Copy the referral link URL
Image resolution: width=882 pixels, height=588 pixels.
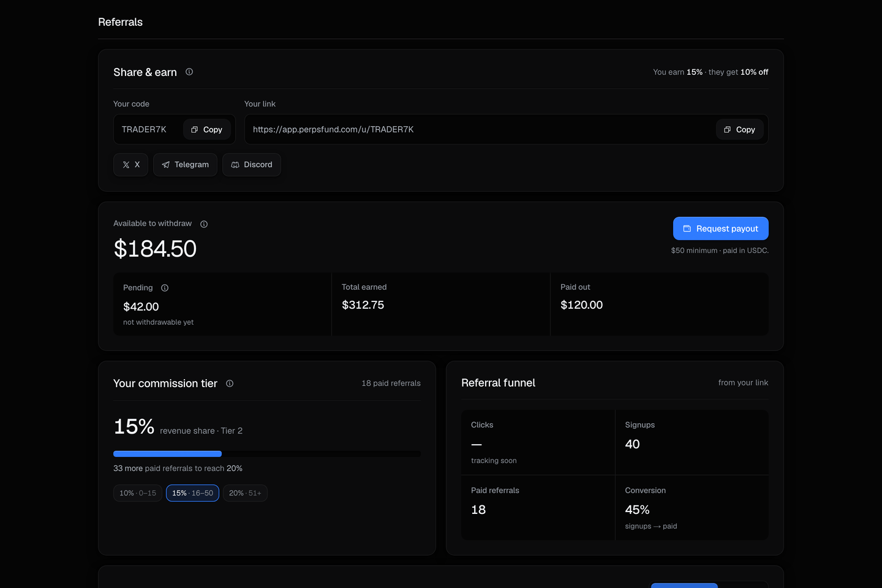[x=740, y=129]
